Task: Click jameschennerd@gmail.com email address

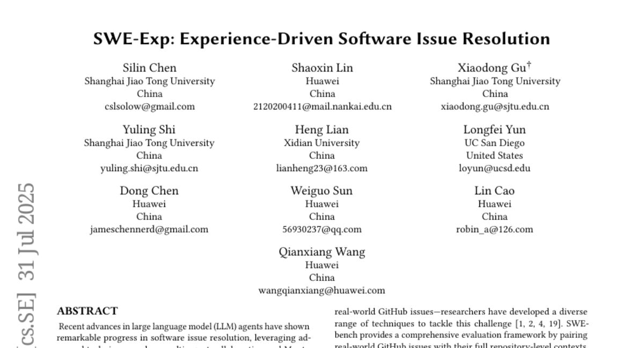Action: pos(149,229)
